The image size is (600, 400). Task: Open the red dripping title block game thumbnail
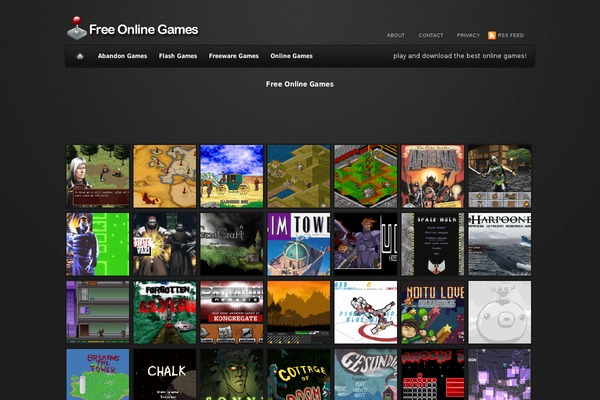pos(433,374)
